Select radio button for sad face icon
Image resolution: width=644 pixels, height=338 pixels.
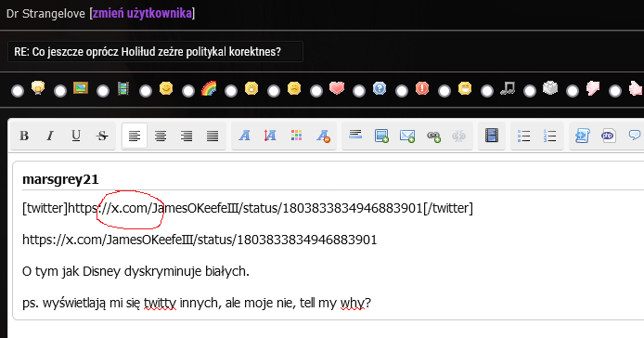274,91
